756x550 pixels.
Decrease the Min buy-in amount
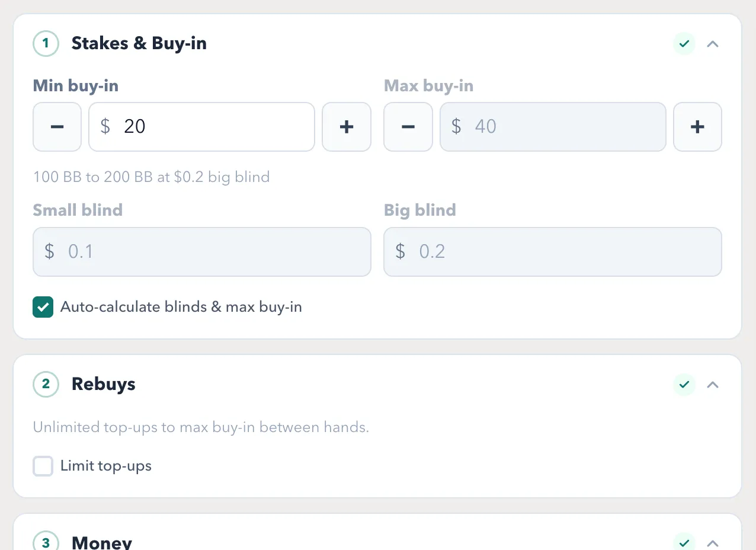pyautogui.click(x=57, y=127)
